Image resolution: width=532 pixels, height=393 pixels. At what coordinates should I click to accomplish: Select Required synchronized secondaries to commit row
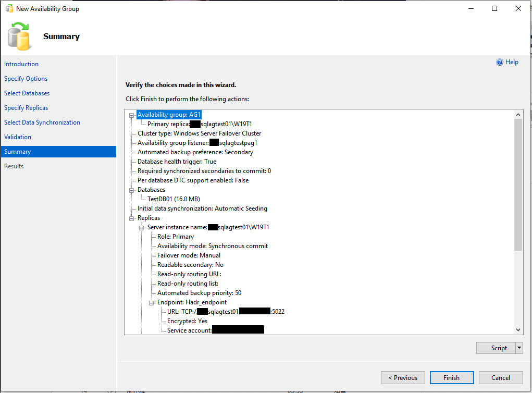click(204, 171)
